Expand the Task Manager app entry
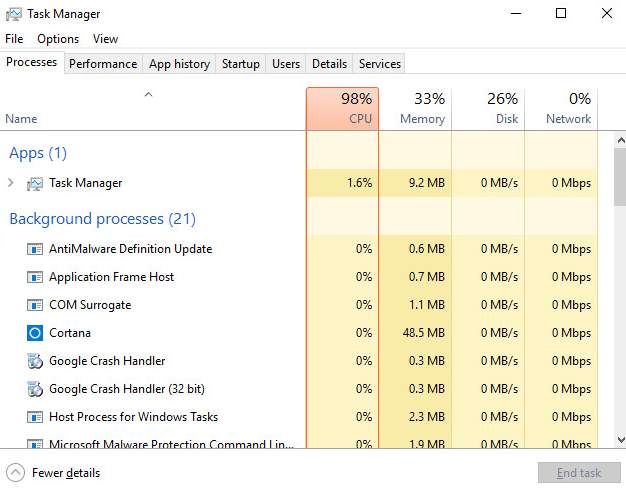This screenshot has height=491, width=626. pos(11,183)
